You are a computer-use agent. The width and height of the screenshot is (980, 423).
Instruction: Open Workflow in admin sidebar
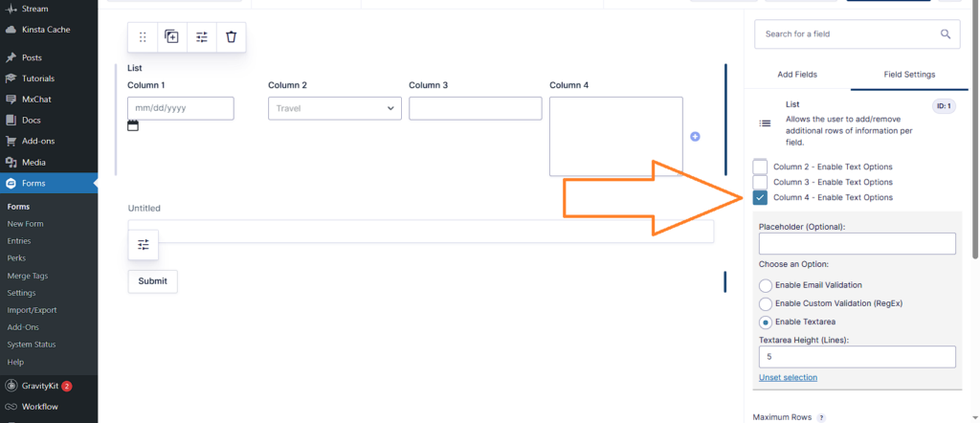pos(40,407)
